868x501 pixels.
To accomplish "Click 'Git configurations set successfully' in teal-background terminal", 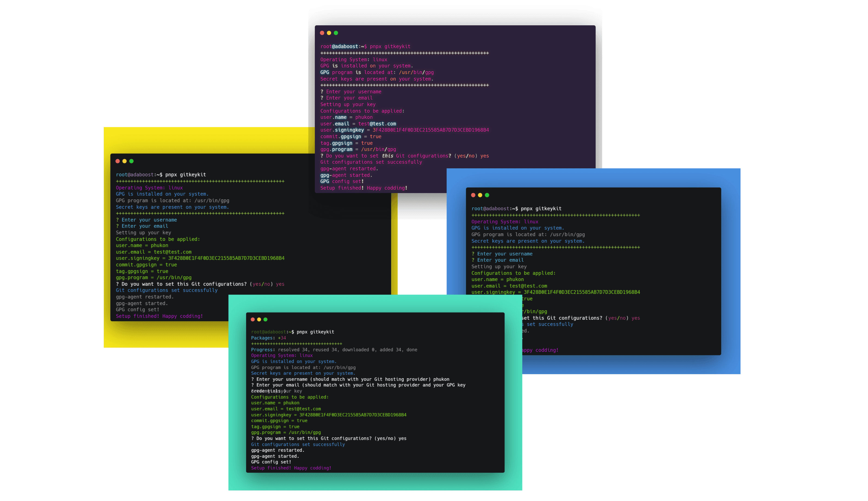I will [298, 444].
